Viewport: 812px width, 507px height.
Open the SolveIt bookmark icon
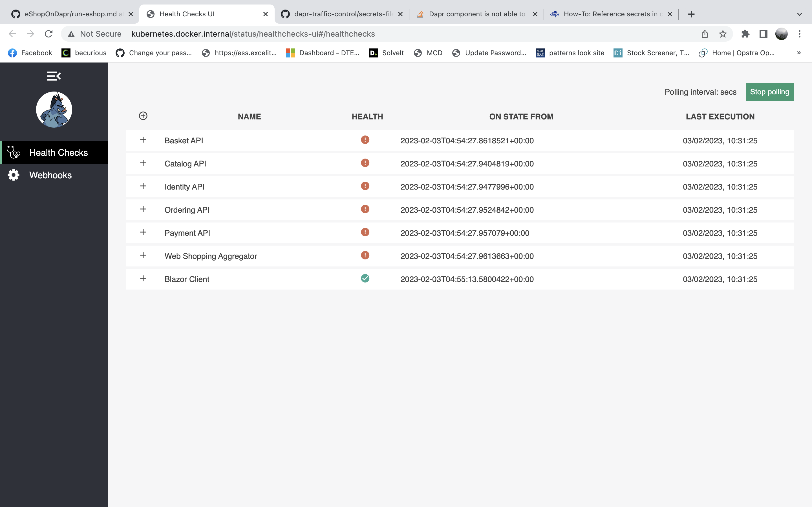coord(373,53)
